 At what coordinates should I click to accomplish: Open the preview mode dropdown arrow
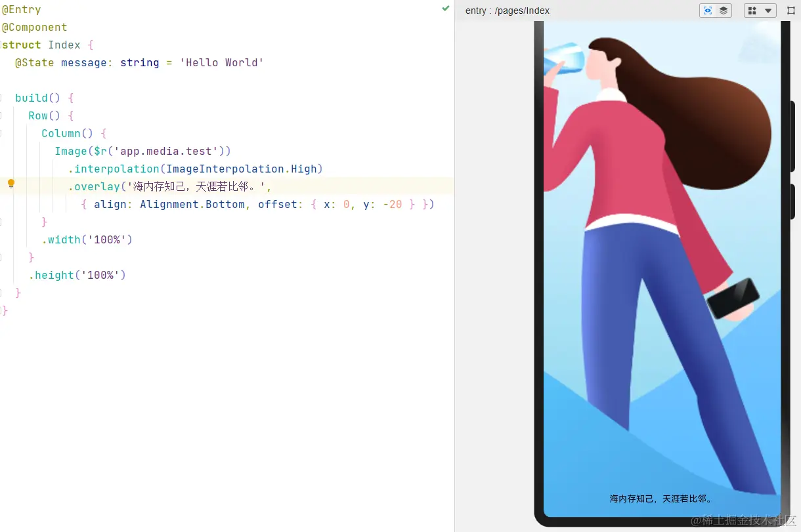(768, 10)
